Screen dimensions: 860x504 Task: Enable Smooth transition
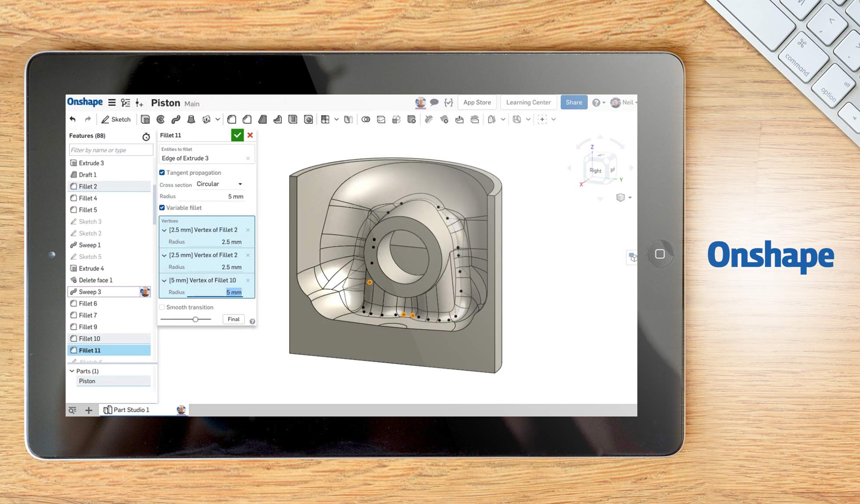click(x=162, y=307)
